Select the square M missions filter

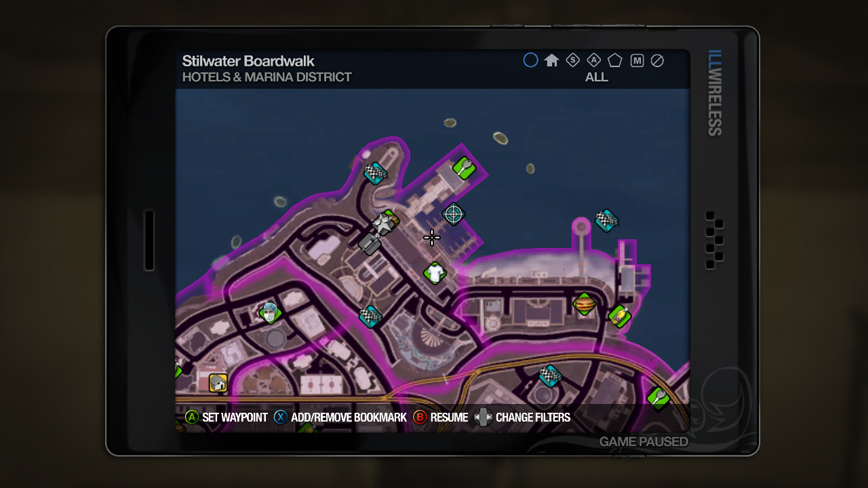coord(637,61)
